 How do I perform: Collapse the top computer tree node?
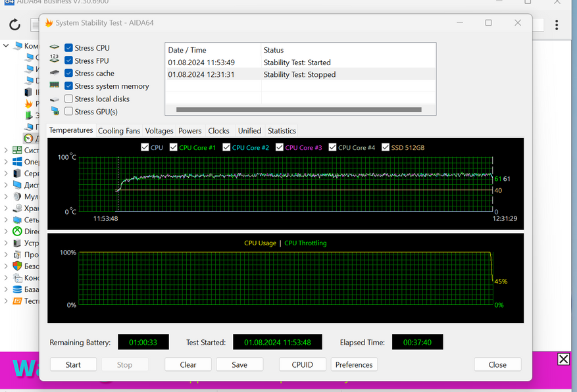(6, 46)
